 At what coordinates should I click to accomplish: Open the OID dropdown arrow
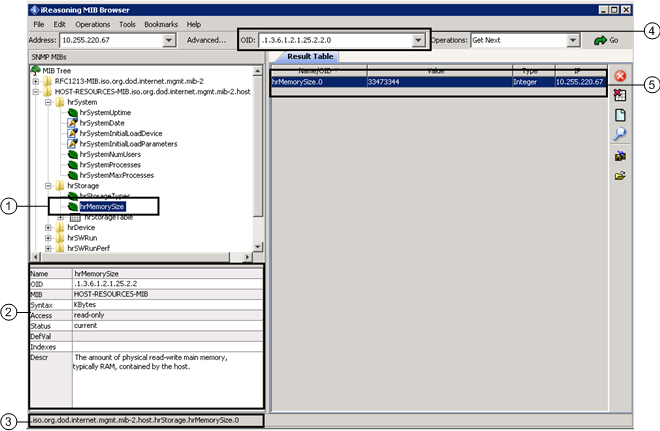pos(418,40)
